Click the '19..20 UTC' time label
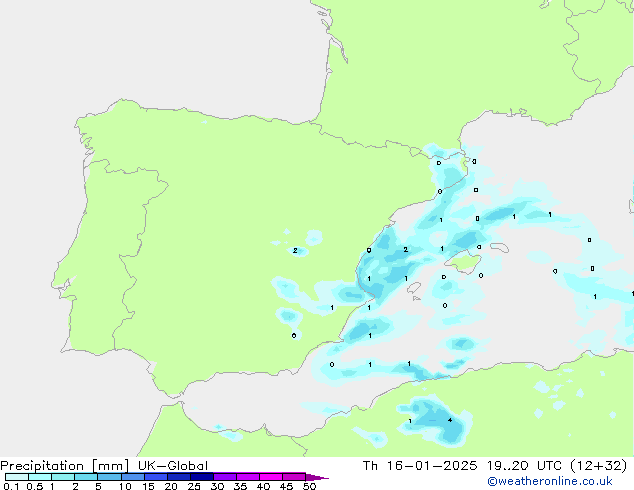 (524, 466)
